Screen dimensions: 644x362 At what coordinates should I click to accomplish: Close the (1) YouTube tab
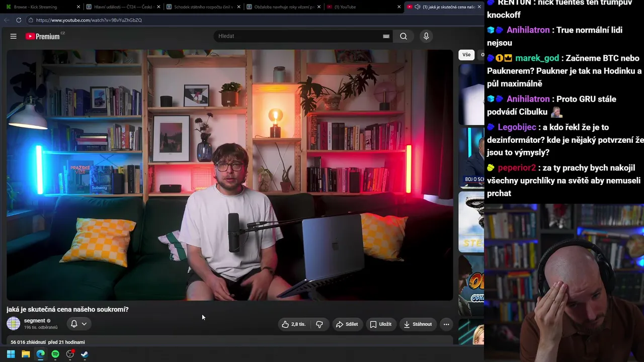tap(399, 7)
